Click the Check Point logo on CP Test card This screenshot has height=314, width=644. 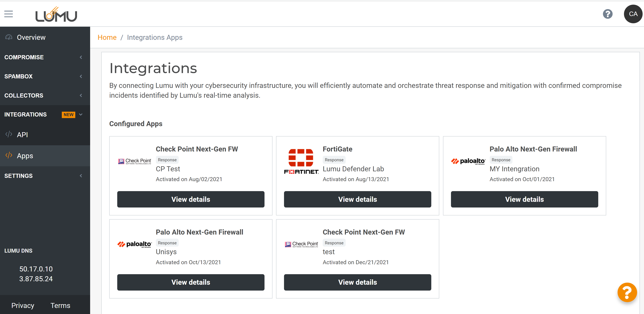pos(134,161)
